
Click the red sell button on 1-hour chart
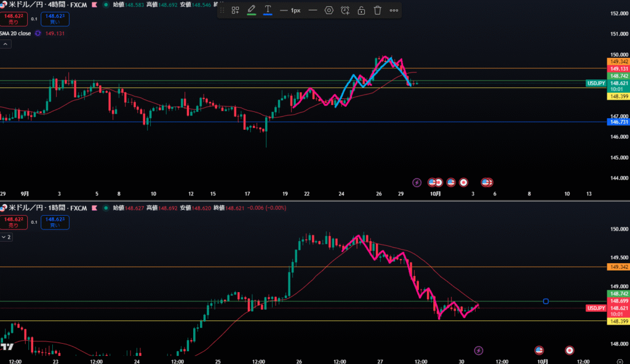point(13,222)
